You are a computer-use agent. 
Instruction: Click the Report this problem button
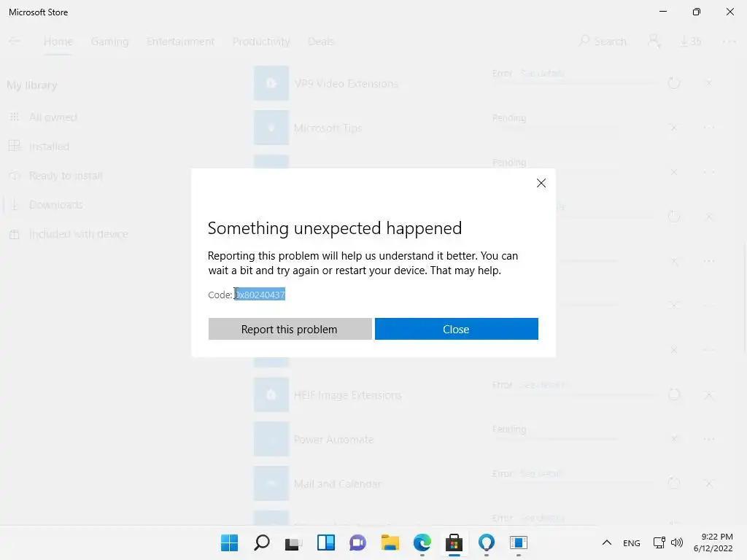(290, 329)
